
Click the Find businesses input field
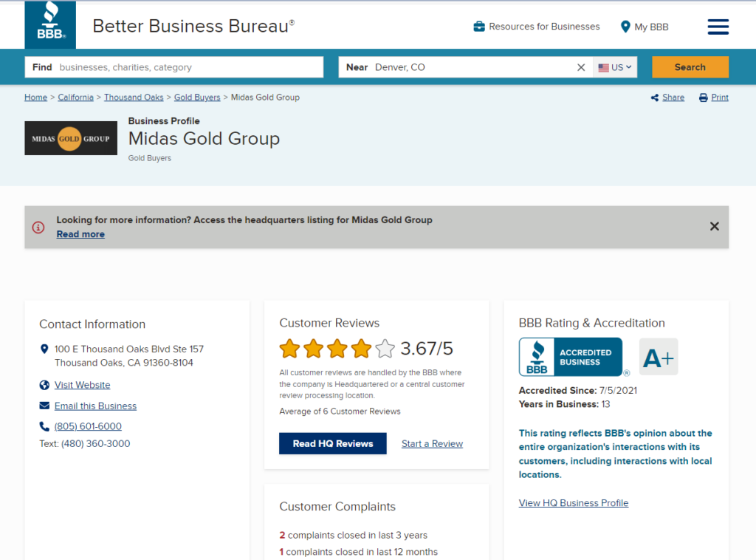[x=188, y=67]
